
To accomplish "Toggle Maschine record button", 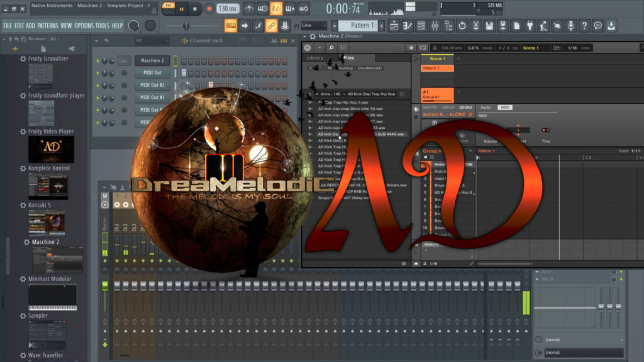I will click(x=411, y=48).
